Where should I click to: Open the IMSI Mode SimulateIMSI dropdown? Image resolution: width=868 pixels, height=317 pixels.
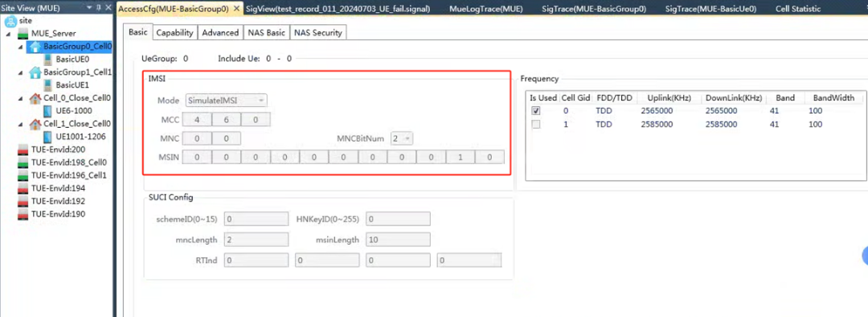coord(226,101)
